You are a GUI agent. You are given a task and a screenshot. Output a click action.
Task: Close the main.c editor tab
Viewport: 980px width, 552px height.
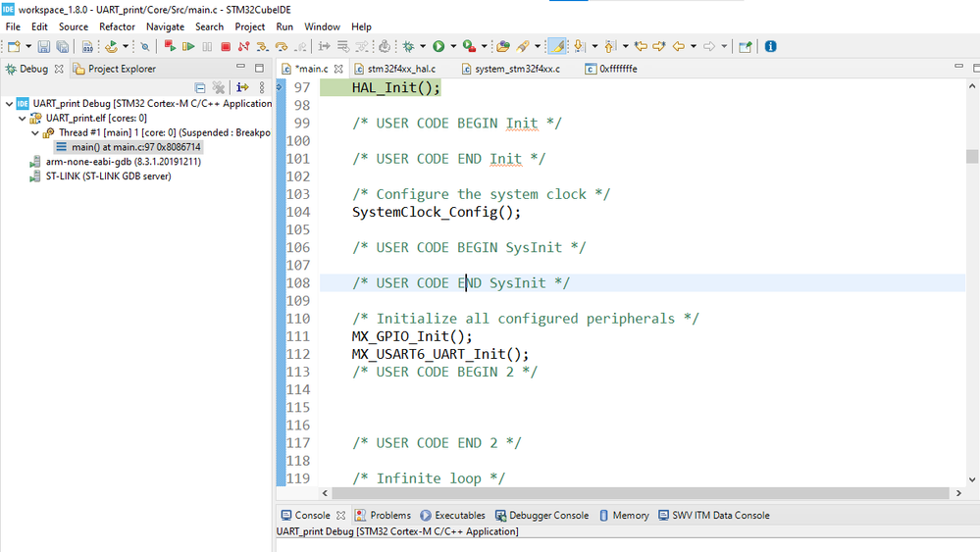click(x=338, y=69)
